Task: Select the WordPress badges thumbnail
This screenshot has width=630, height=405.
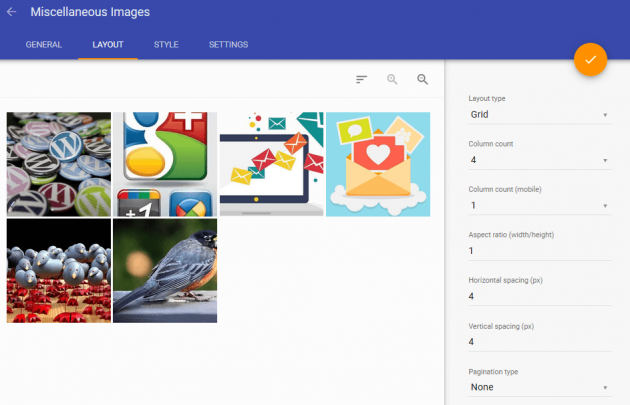Action: (x=59, y=164)
